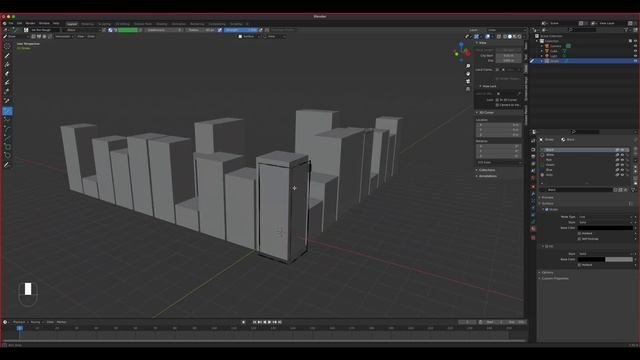640x360 pixels.
Task: Hide the Camera object in outliner
Action: (635, 46)
